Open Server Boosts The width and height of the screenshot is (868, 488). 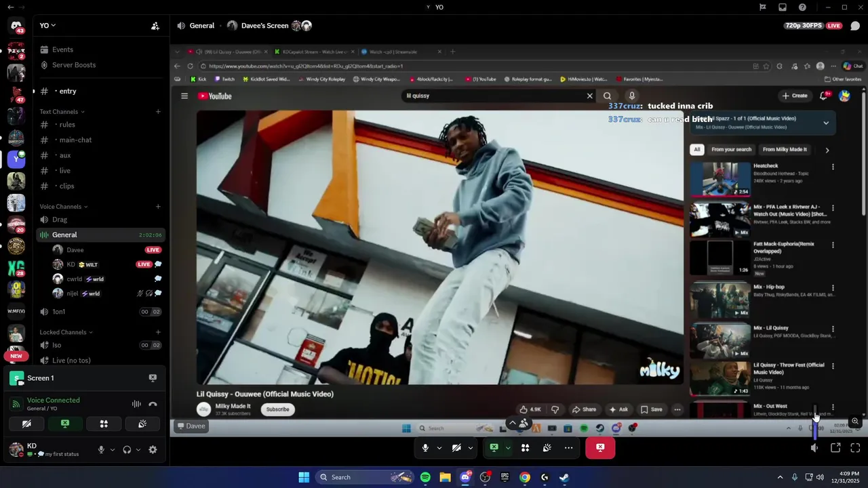(100, 65)
